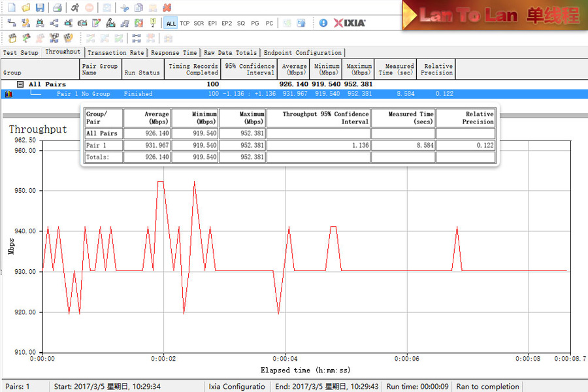The width and height of the screenshot is (588, 392).
Task: Click the Relative Precision column header
Action: coord(437,69)
